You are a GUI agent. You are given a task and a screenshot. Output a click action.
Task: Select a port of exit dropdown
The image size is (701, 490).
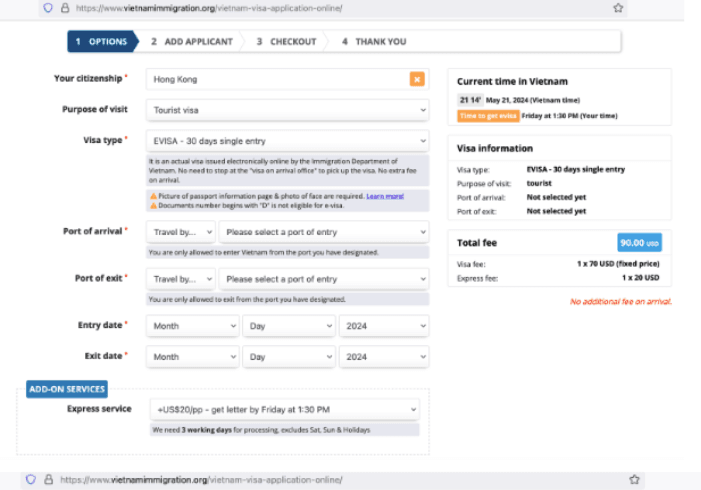click(323, 279)
